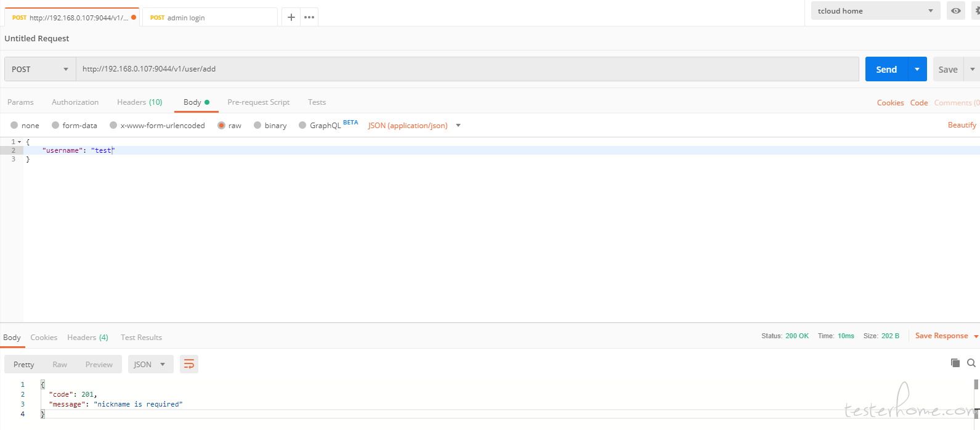This screenshot has width=980, height=430.
Task: Choose the binary body option
Action: click(x=257, y=126)
